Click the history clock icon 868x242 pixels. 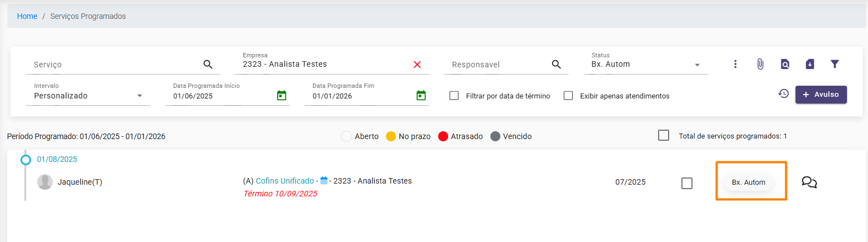(784, 93)
